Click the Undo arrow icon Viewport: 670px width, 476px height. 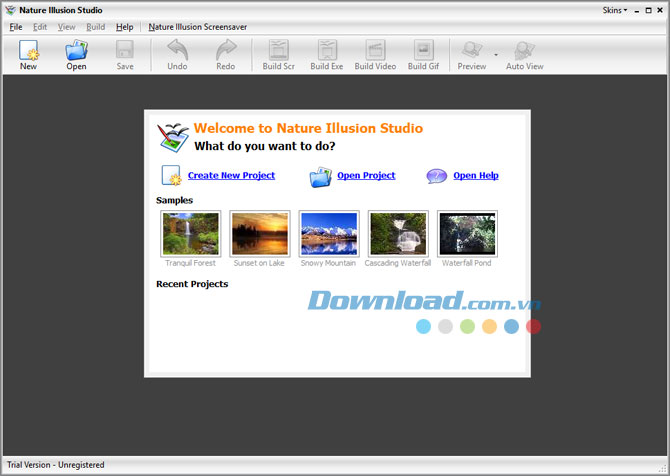[177, 50]
